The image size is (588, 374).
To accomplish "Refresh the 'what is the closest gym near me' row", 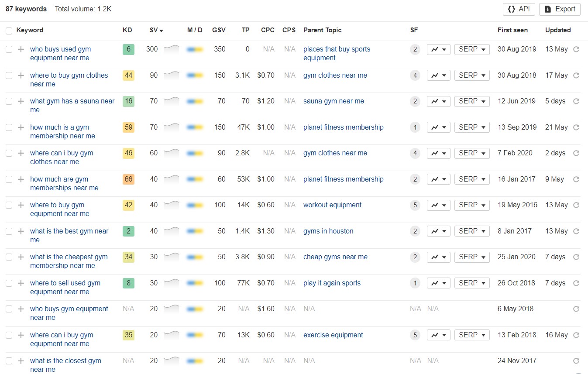I will (576, 361).
